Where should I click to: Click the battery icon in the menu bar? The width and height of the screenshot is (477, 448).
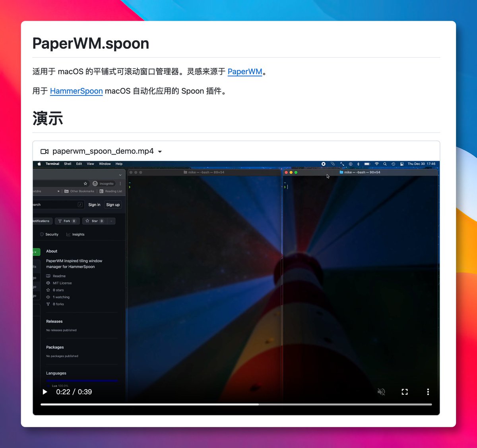pos(367,164)
